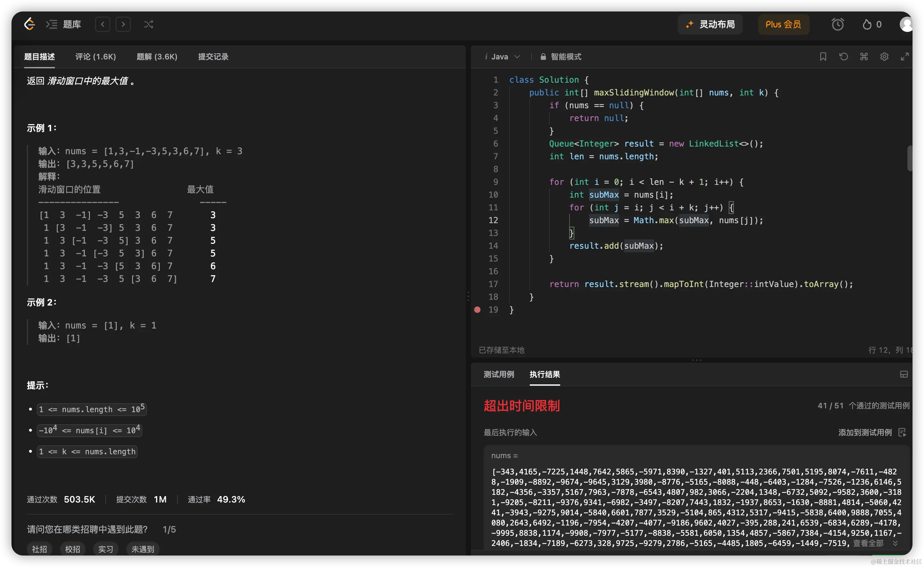Viewport: 924px width, 567px height.
Task: Switch to the 测试用例 tab
Action: 498,374
